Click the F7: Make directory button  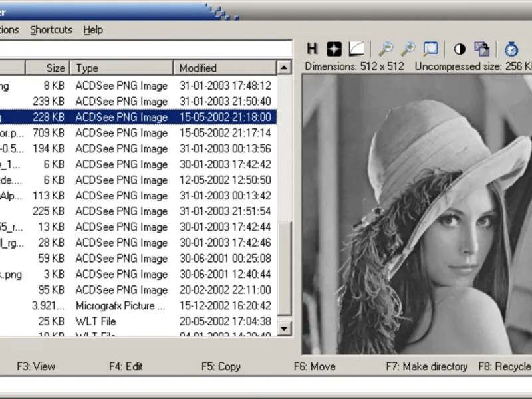coord(427,366)
